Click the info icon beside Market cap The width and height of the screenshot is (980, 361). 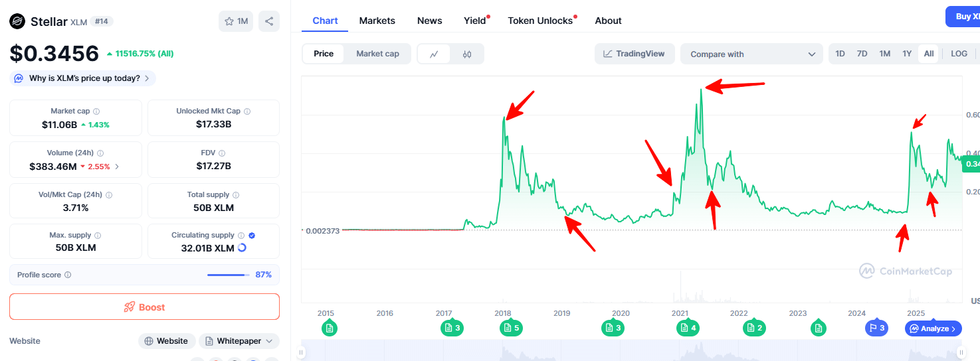[x=96, y=111]
